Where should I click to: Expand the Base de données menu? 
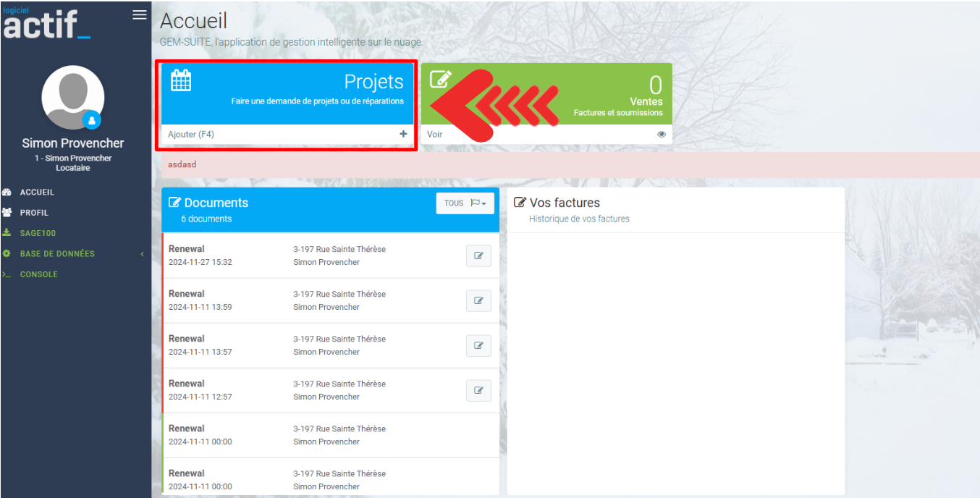pyautogui.click(x=57, y=254)
